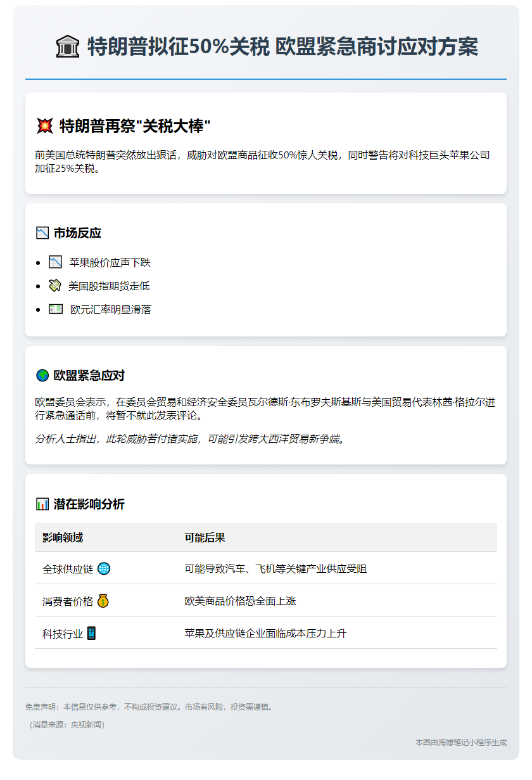Click italic text 分析人士指出
Viewport: 532px width, 780px height.
[x=191, y=439]
